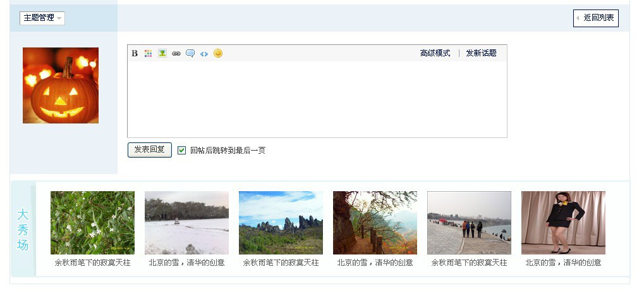Switch to 高级模式 editor
The image size is (644, 295).
pyautogui.click(x=435, y=53)
